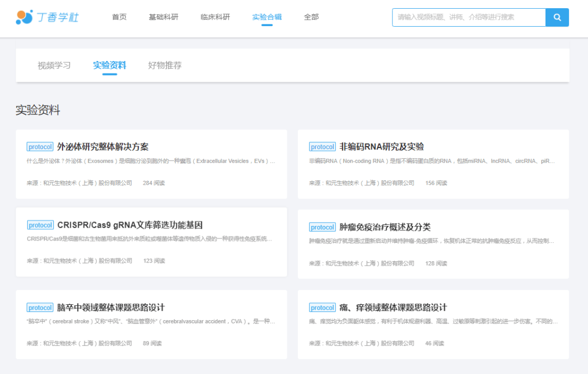Open the 首页 navigation item
The width and height of the screenshot is (588, 374).
coord(119,17)
